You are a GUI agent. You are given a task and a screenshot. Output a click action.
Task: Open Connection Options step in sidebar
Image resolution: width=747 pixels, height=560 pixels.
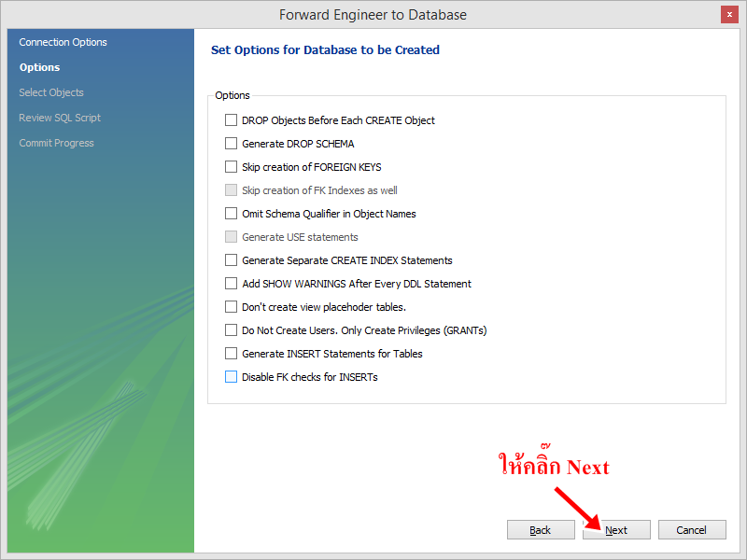(x=63, y=42)
